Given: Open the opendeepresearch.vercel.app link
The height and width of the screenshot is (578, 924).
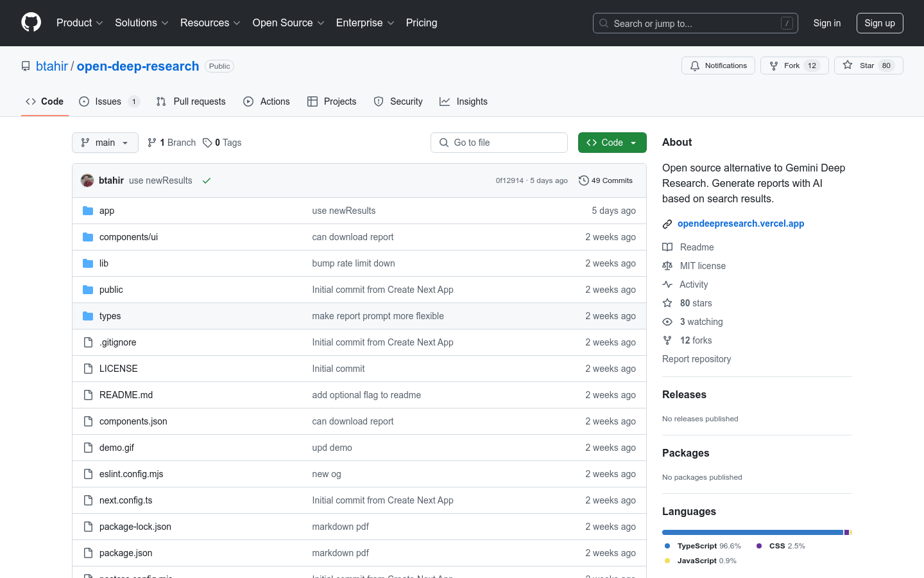Looking at the screenshot, I should click(741, 223).
